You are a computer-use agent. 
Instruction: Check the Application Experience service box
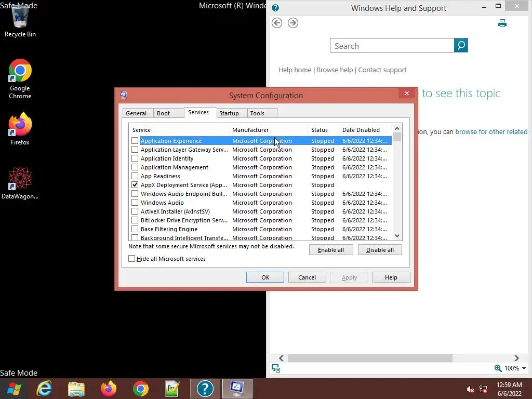135,140
